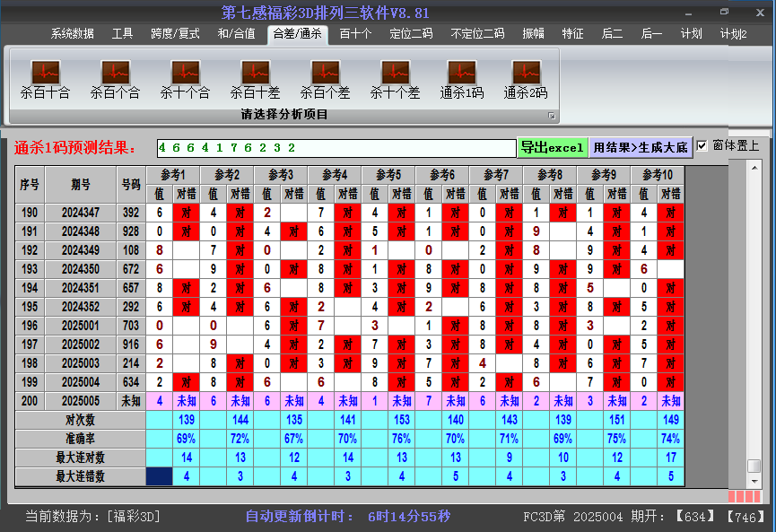Click number cell 392

pos(131,213)
